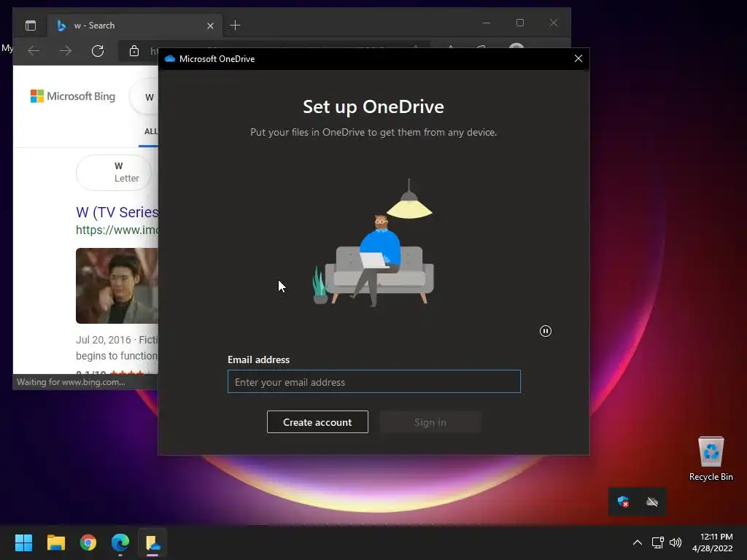The image size is (747, 560).
Task: Open a new tab in Edge
Action: point(236,26)
